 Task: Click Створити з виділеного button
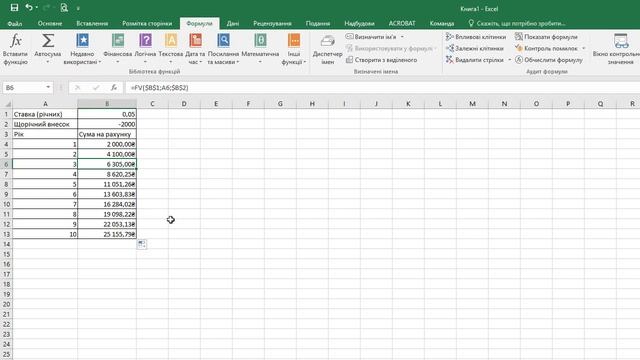point(382,60)
